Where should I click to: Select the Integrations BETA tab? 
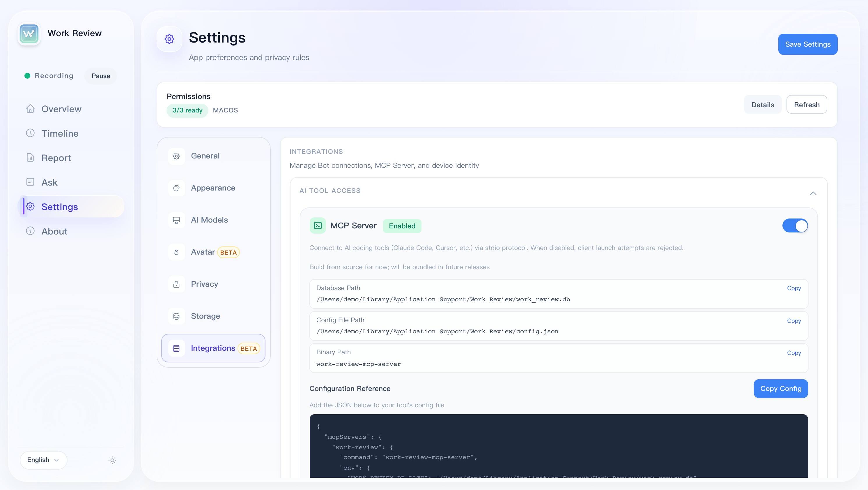[x=213, y=348]
